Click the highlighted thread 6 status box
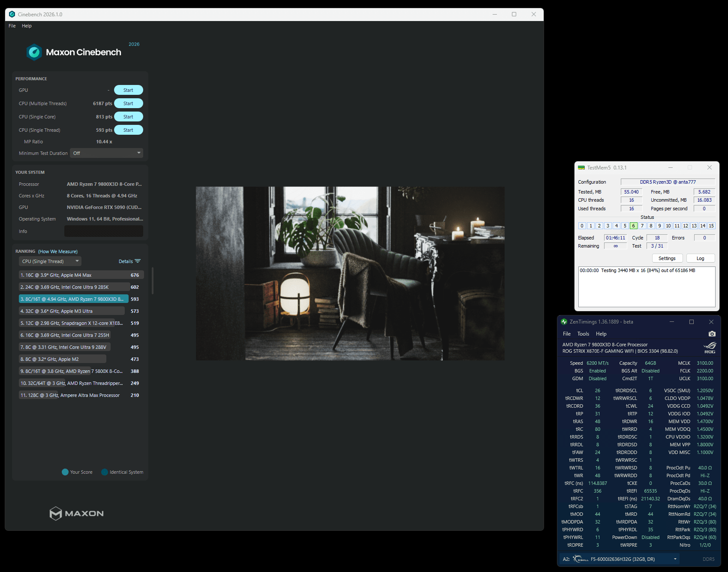 tap(634, 226)
